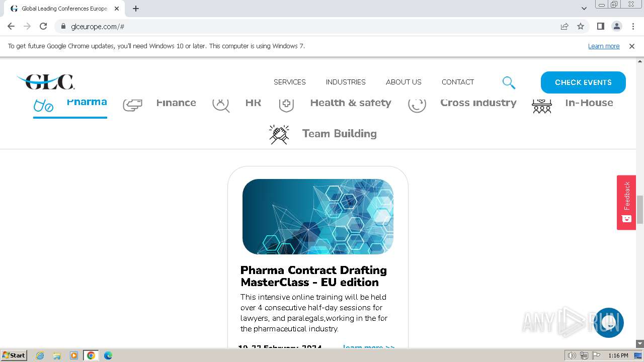The height and width of the screenshot is (362, 644).
Task: Click the network icon in system tray
Action: [x=584, y=355]
